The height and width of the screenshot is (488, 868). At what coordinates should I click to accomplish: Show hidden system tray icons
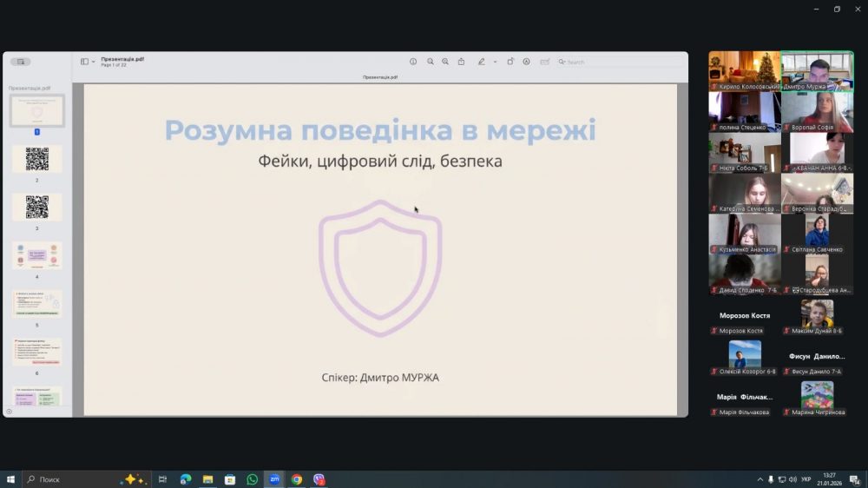[760, 479]
